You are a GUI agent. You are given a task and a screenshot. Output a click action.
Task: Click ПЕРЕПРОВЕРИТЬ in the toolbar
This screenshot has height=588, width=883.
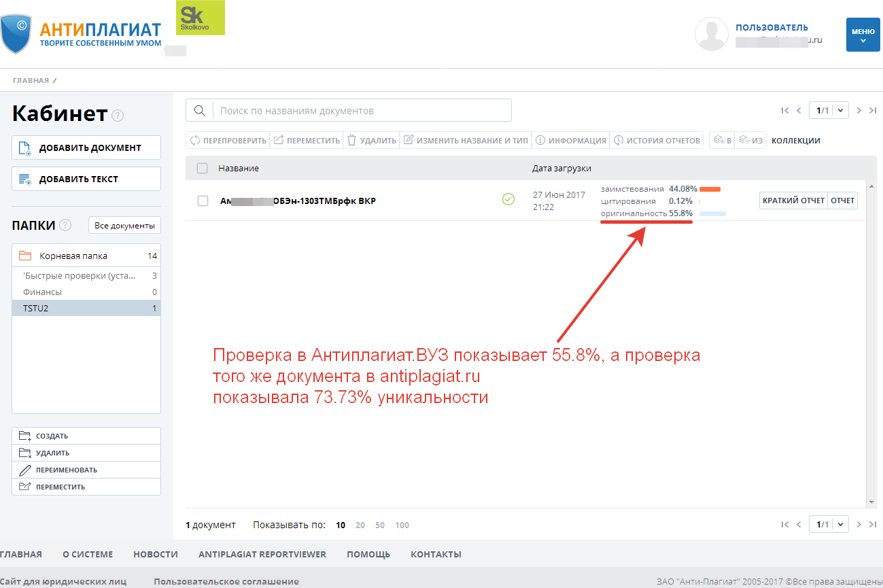228,140
